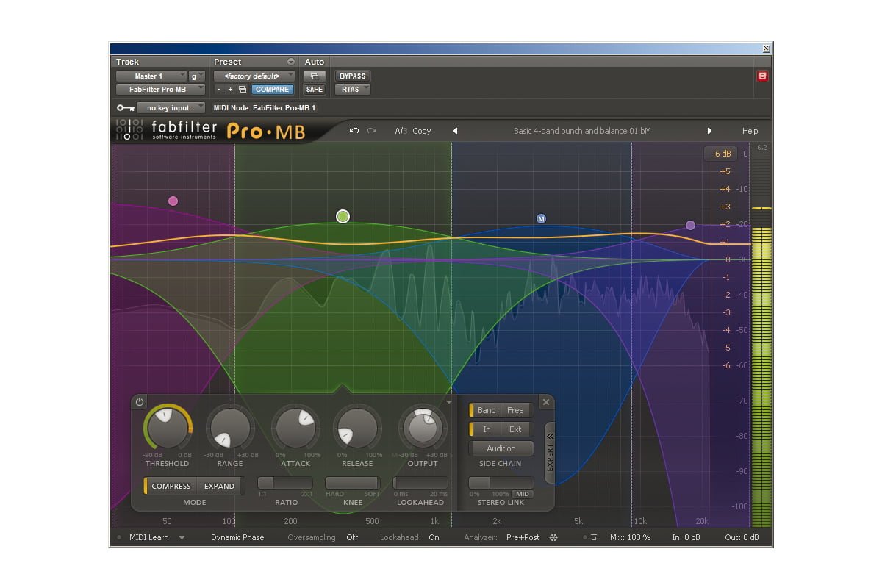The height and width of the screenshot is (588, 882).
Task: Click the Lookahead On setting
Action: coord(434,537)
